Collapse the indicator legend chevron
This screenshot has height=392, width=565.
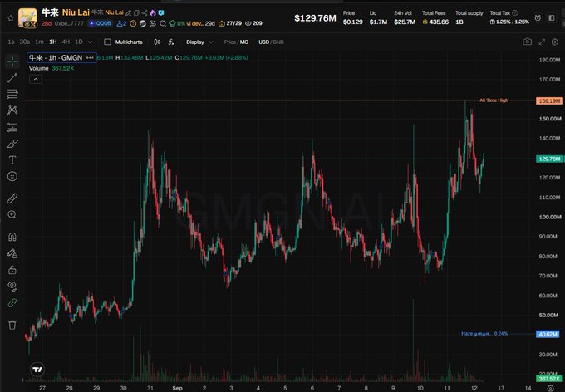click(36, 79)
